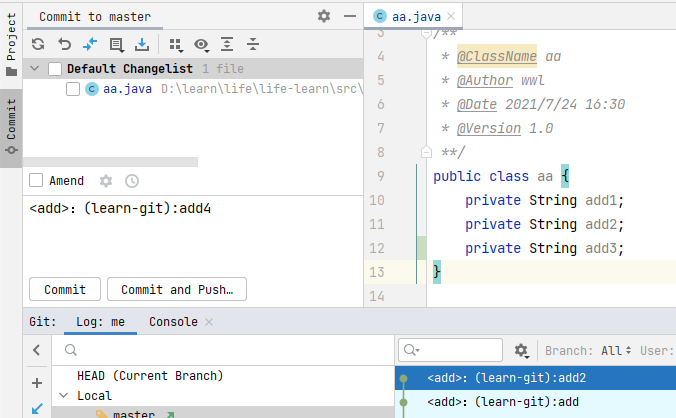The width and height of the screenshot is (676, 418).
Task: Open commit message history clock icon
Action: click(x=132, y=181)
